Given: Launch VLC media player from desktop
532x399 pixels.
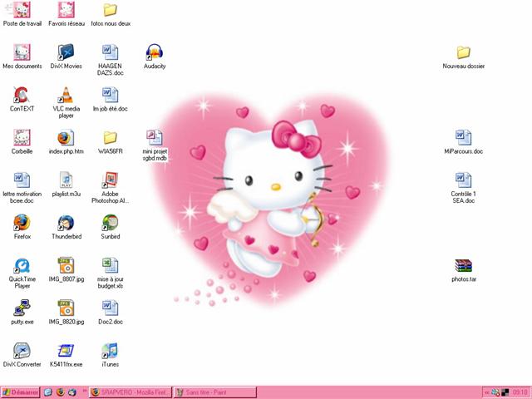Looking at the screenshot, I should coord(65,95).
